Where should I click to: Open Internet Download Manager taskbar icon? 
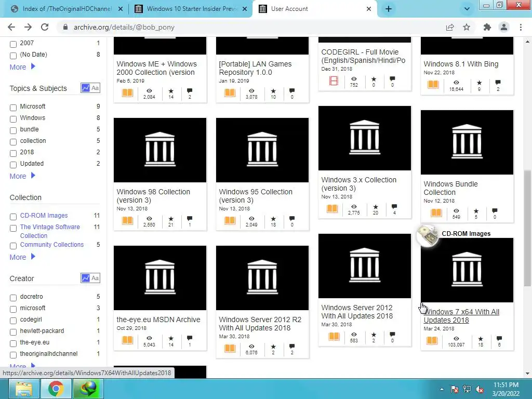point(88,389)
